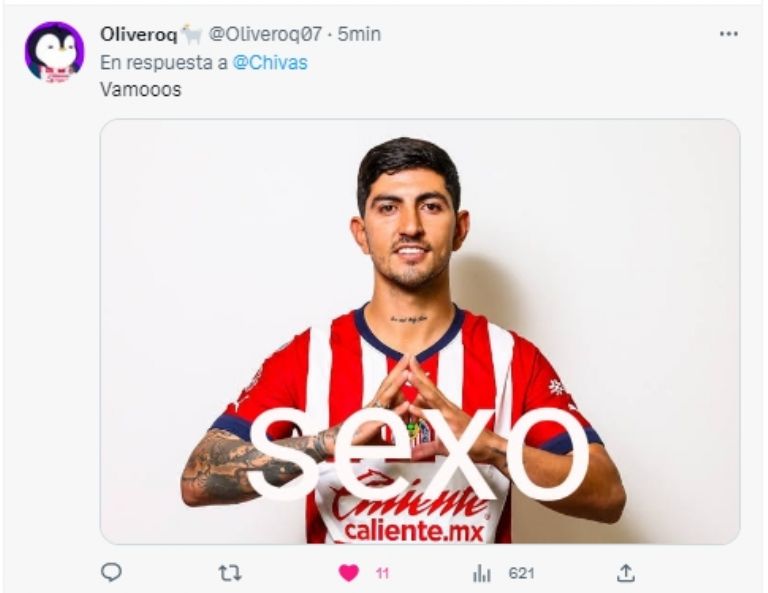The height and width of the screenshot is (593, 768).
Task: Open the tweet's 5min timestamp
Action: pos(359,34)
